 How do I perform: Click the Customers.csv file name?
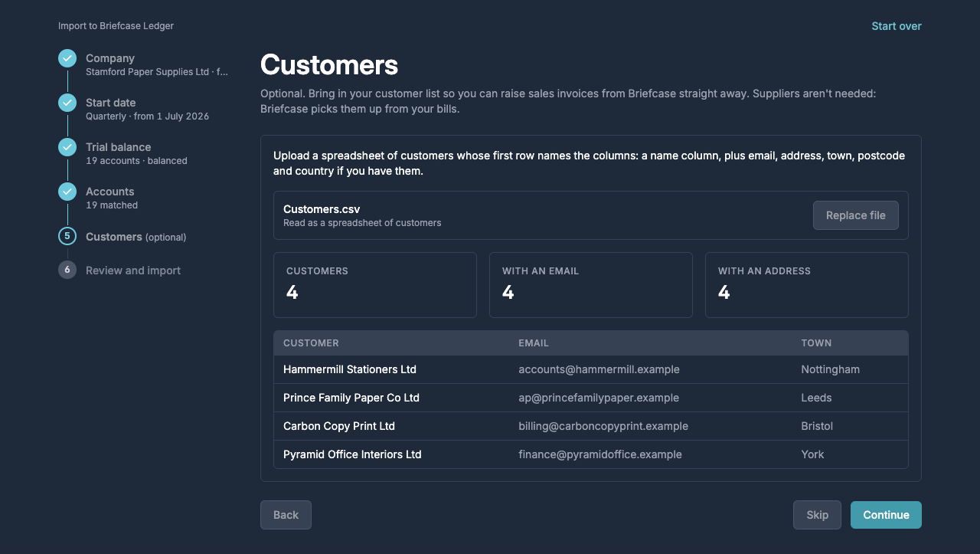click(322, 209)
